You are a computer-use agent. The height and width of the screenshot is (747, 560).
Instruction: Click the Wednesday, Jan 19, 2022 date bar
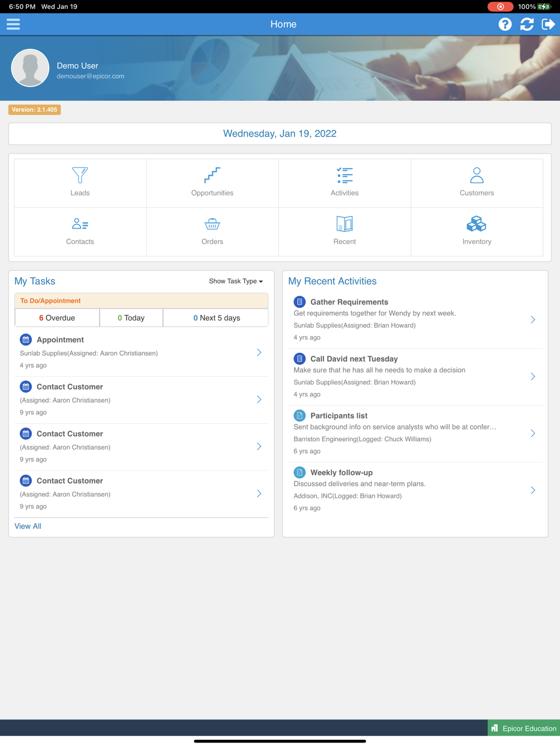(280, 134)
